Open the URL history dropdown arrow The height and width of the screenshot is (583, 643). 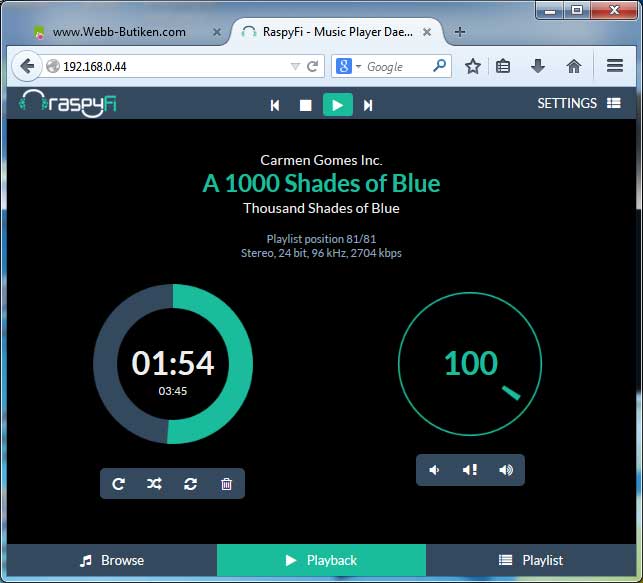295,66
